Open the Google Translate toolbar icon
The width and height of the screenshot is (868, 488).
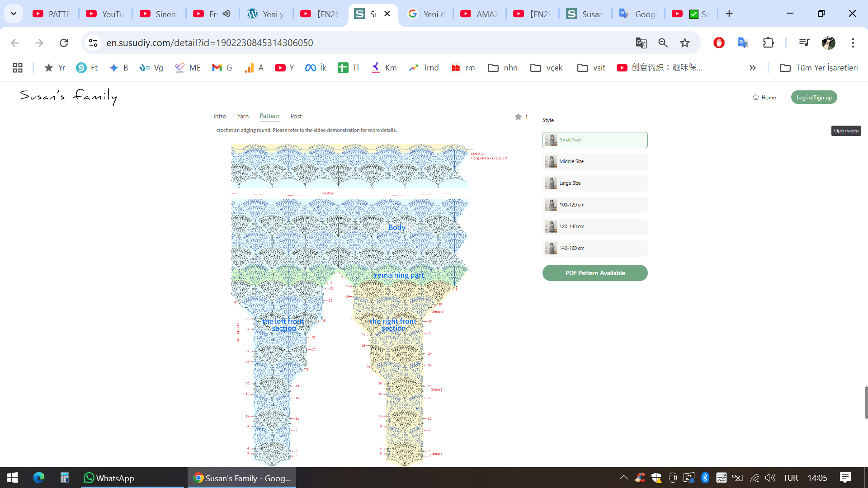743,43
